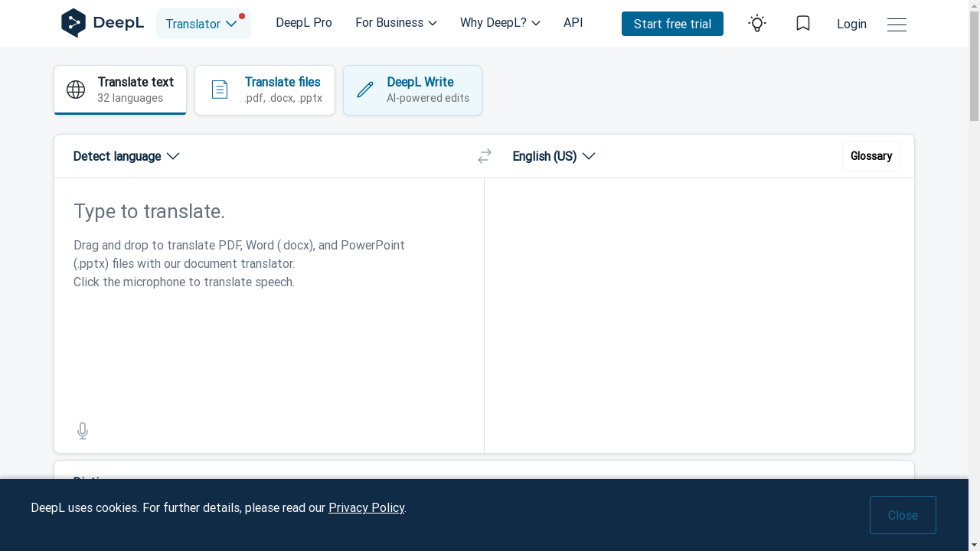Switch to the Translate files tab
This screenshot has width=980, height=551.
click(x=265, y=90)
